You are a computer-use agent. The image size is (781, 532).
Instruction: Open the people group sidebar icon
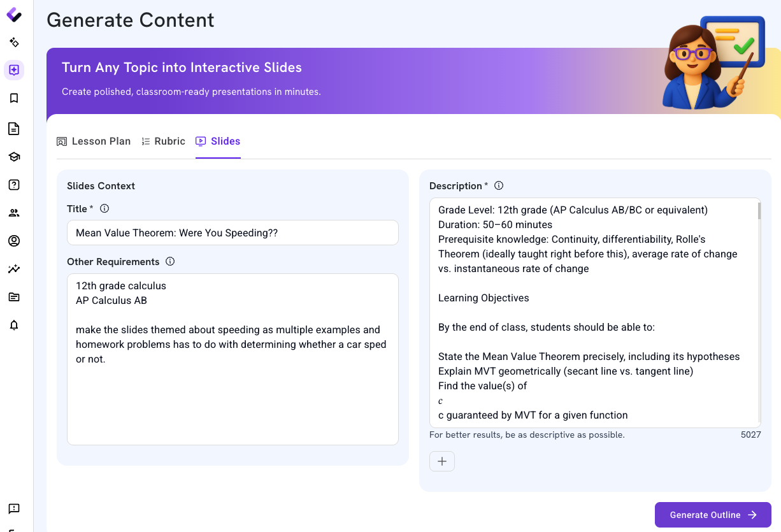(x=14, y=213)
